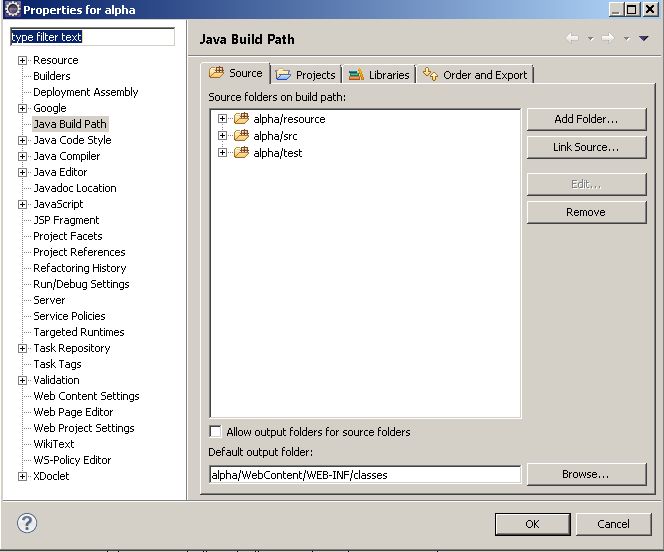
Task: Confirm with the OK button
Action: 532,524
